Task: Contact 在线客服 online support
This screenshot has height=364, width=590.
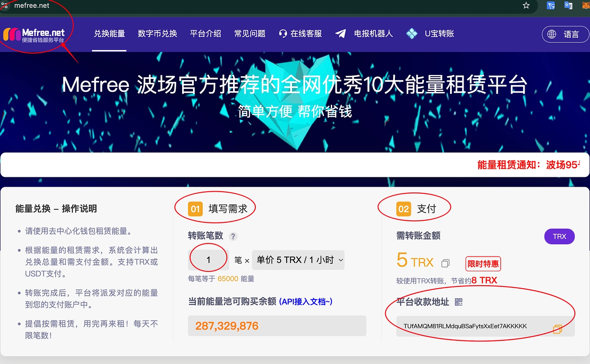Action: (300, 34)
